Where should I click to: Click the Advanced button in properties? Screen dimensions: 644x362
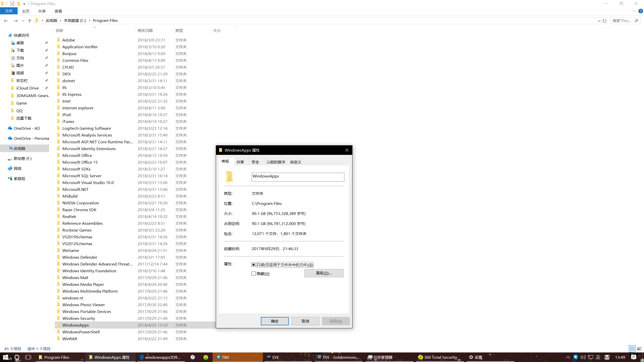tap(324, 273)
